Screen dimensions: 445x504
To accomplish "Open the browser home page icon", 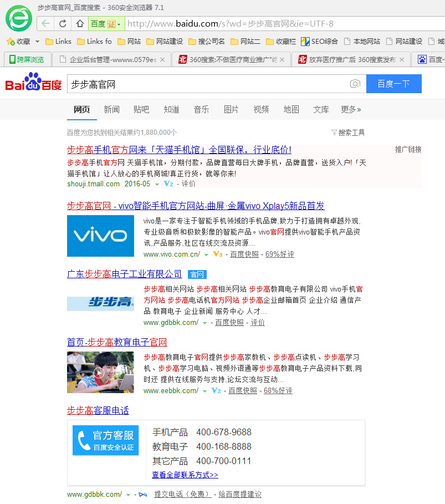I will (80, 23).
